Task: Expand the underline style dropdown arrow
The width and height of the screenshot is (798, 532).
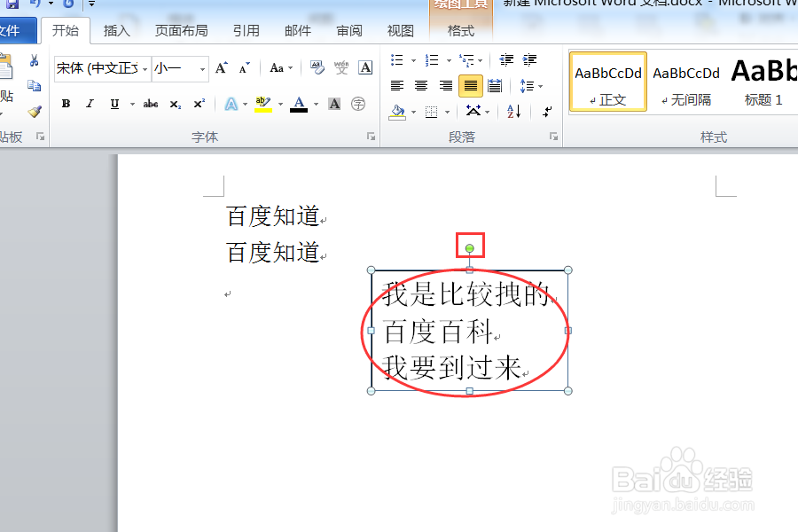Action: [132, 105]
